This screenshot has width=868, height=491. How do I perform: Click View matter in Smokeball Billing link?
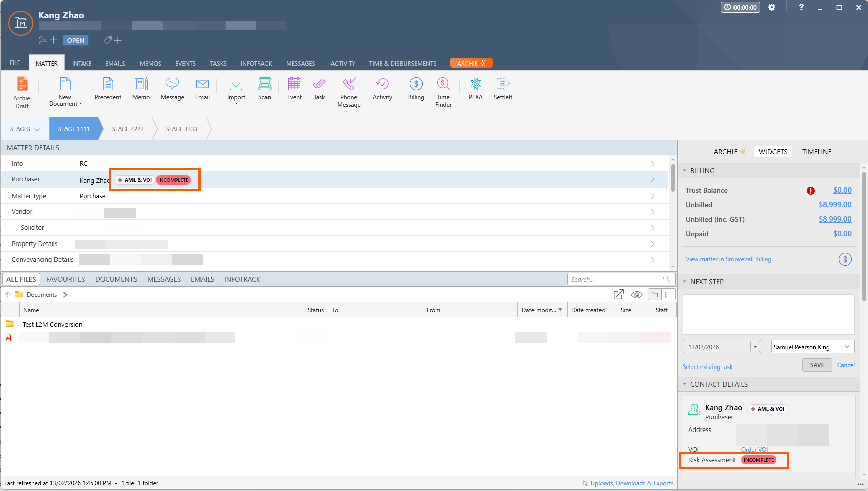tap(728, 259)
